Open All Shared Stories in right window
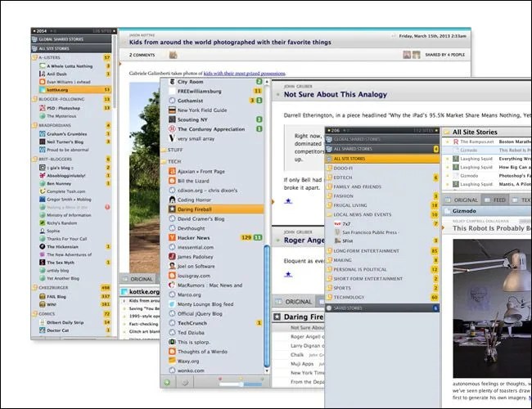Image resolution: width=532 pixels, height=409 pixels. (382, 149)
